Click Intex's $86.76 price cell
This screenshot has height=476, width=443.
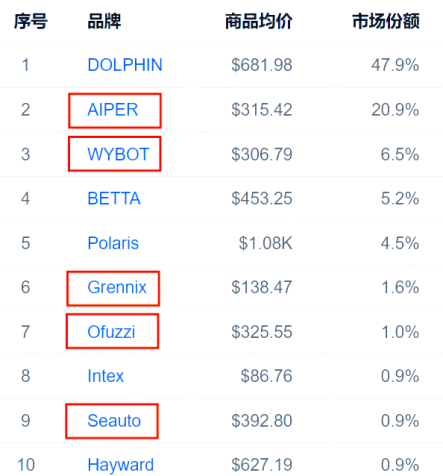pyautogui.click(x=266, y=376)
